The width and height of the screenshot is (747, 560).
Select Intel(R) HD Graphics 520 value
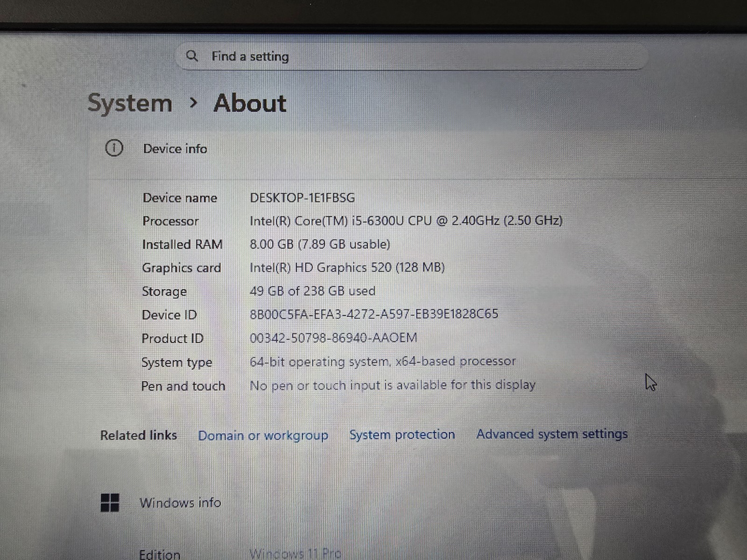click(x=347, y=267)
